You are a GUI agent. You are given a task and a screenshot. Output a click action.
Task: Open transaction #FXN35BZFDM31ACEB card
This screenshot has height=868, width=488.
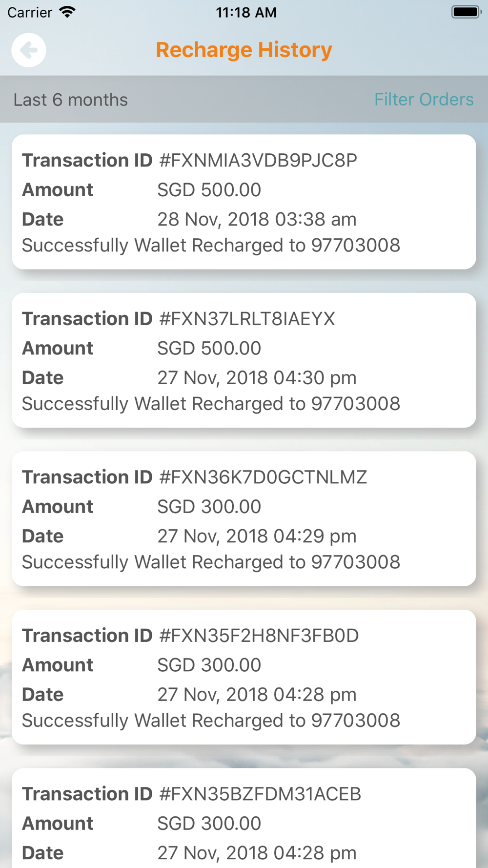click(244, 818)
